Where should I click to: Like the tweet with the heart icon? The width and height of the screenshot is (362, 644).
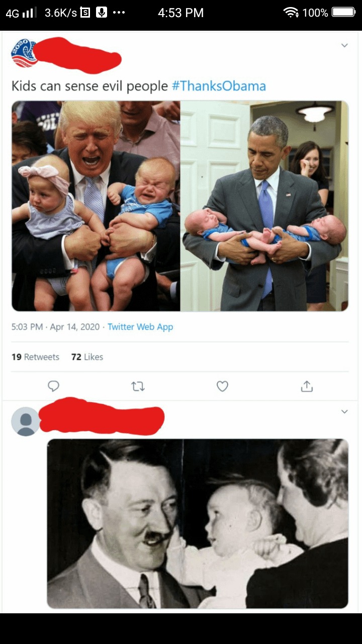tap(222, 386)
